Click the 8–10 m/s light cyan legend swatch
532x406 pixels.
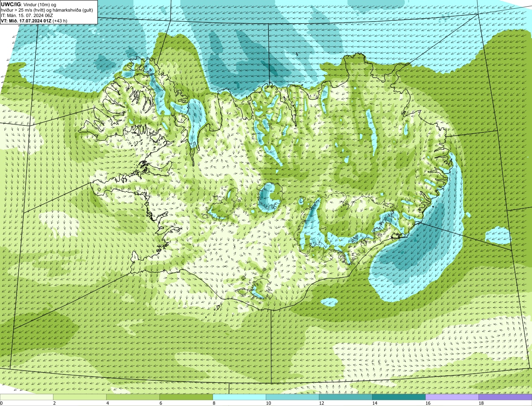click(239, 397)
